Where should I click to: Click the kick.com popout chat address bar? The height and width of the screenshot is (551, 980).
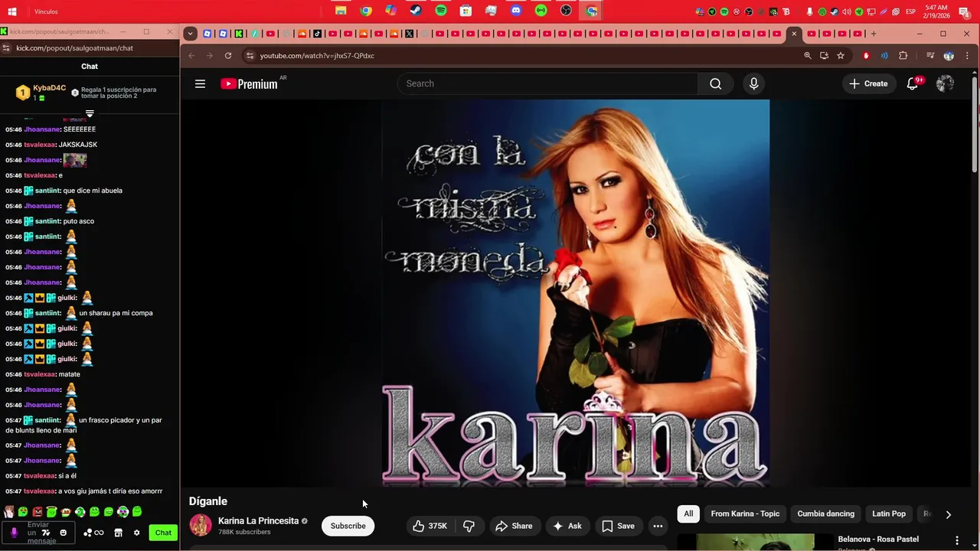[x=75, y=48]
